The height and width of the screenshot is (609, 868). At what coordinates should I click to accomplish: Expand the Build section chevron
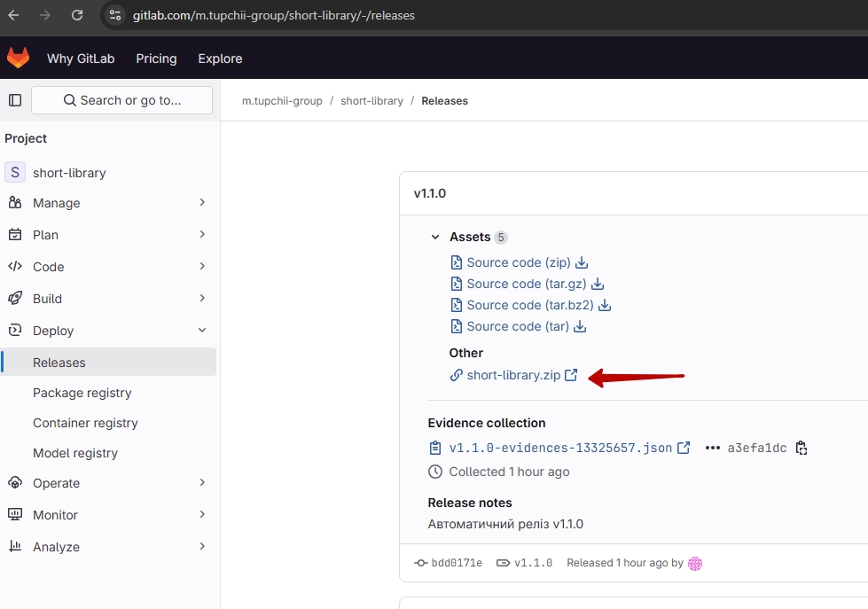pos(202,298)
